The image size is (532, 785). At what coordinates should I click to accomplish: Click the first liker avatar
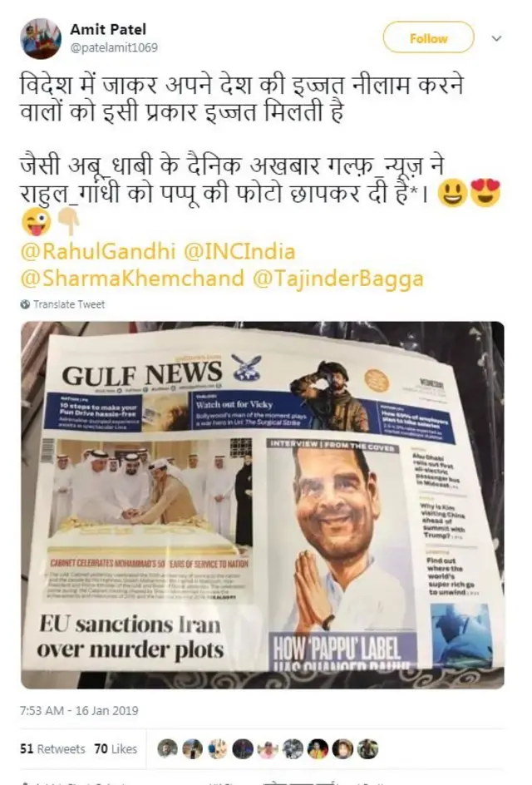(x=168, y=749)
